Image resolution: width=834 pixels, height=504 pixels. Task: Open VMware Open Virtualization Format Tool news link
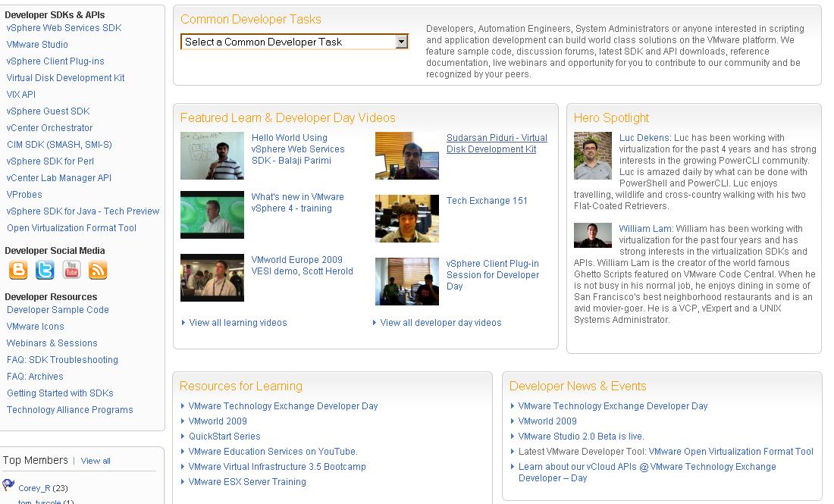click(731, 452)
